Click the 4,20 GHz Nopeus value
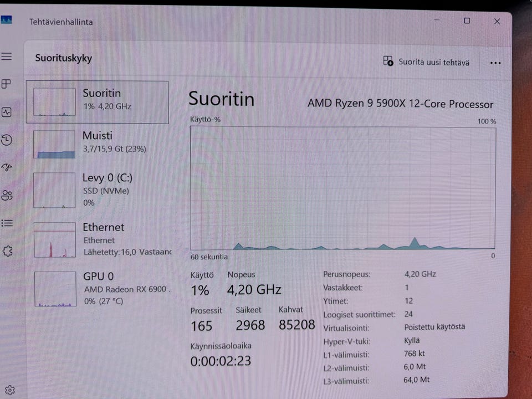Image resolution: width=532 pixels, height=399 pixels. tap(254, 290)
